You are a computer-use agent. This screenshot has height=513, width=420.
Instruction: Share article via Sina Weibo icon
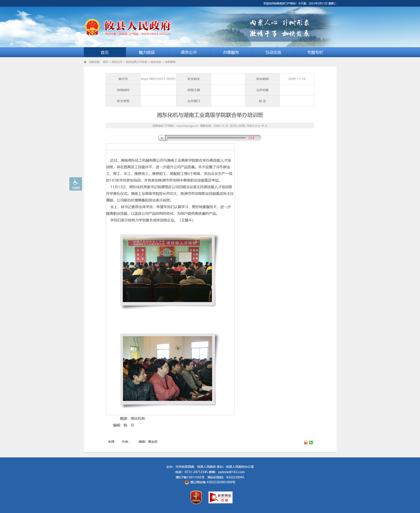[x=306, y=442]
